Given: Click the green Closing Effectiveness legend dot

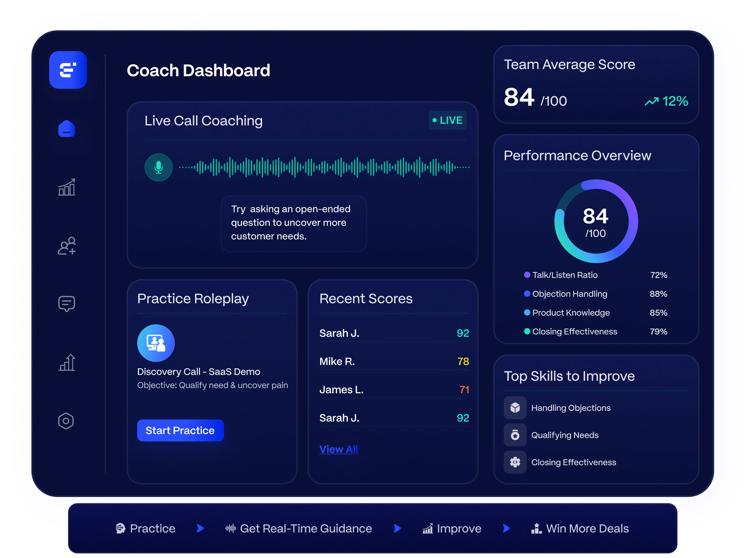Looking at the screenshot, I should pyautogui.click(x=527, y=331).
